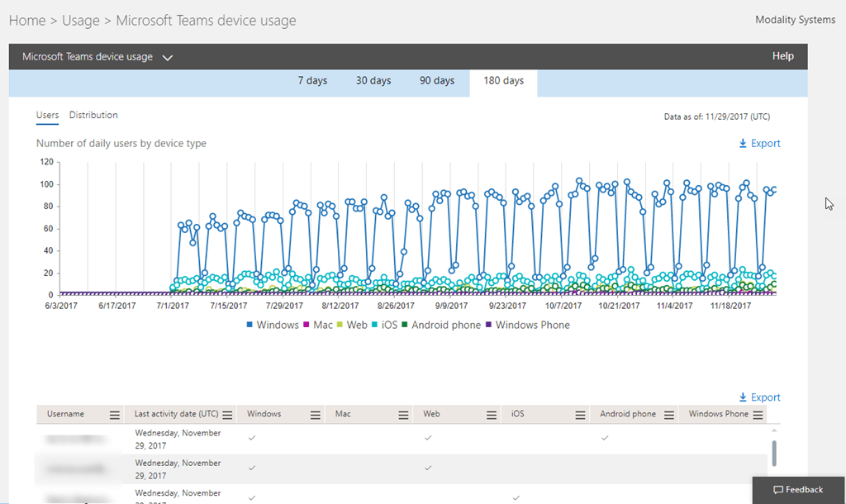This screenshot has height=504, width=846.
Task: Open the Windows Phone column menu icon
Action: coord(757,415)
